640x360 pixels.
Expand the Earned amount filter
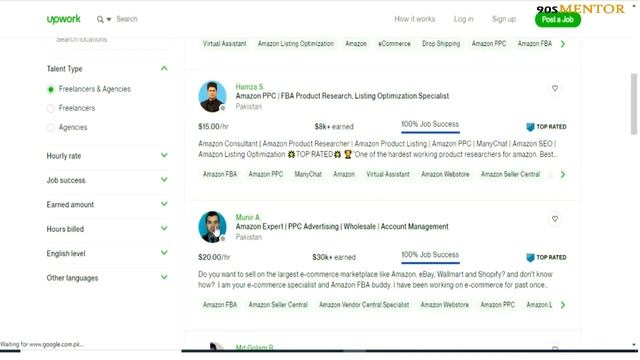pos(164,204)
